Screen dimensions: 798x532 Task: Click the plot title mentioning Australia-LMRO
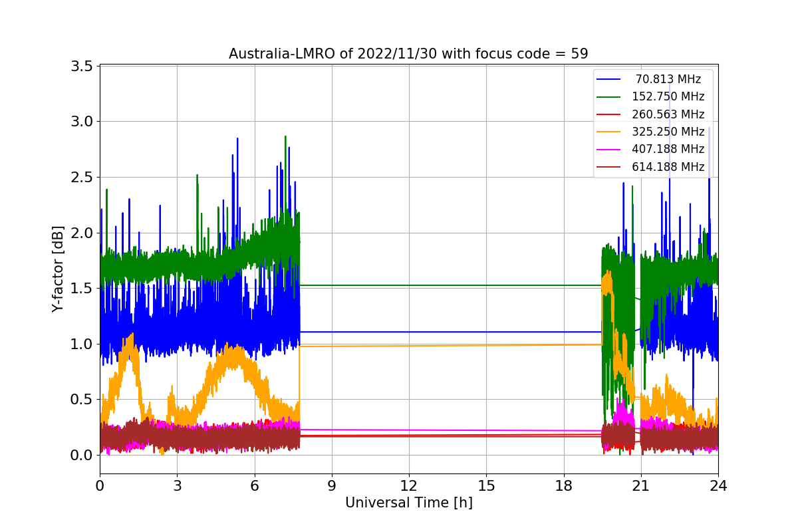click(408, 54)
